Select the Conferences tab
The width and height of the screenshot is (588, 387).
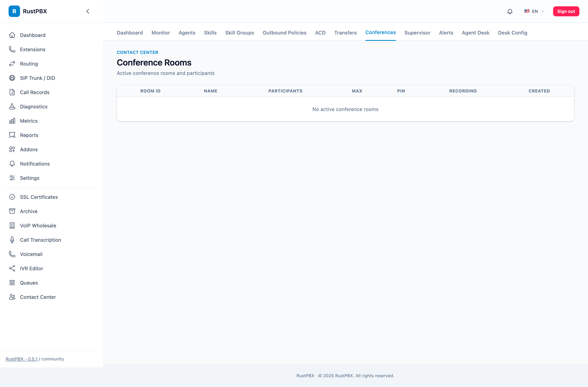tap(381, 32)
